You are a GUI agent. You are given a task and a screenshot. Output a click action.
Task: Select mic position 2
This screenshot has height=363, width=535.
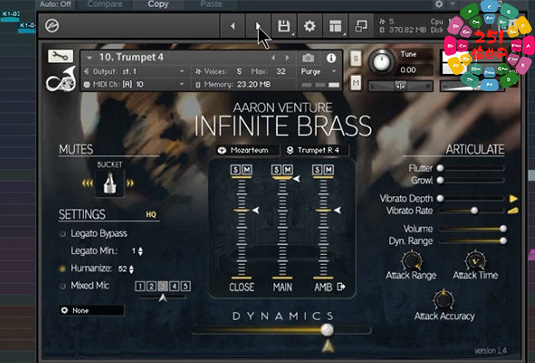click(x=151, y=286)
